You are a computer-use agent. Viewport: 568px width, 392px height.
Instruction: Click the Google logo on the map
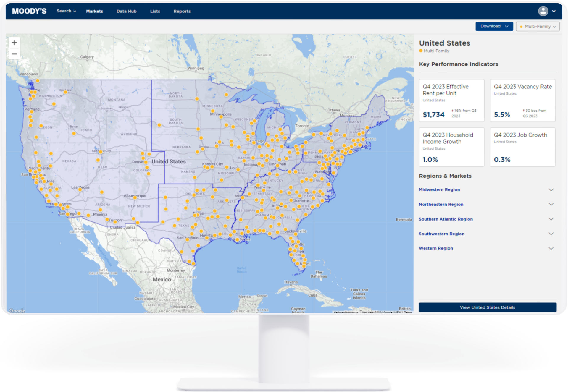tap(18, 311)
